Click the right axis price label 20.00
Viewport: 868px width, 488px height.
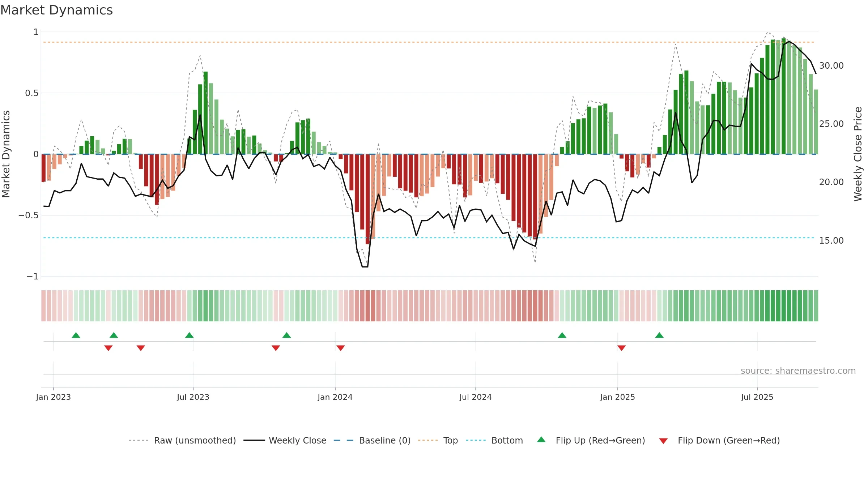coord(831,182)
